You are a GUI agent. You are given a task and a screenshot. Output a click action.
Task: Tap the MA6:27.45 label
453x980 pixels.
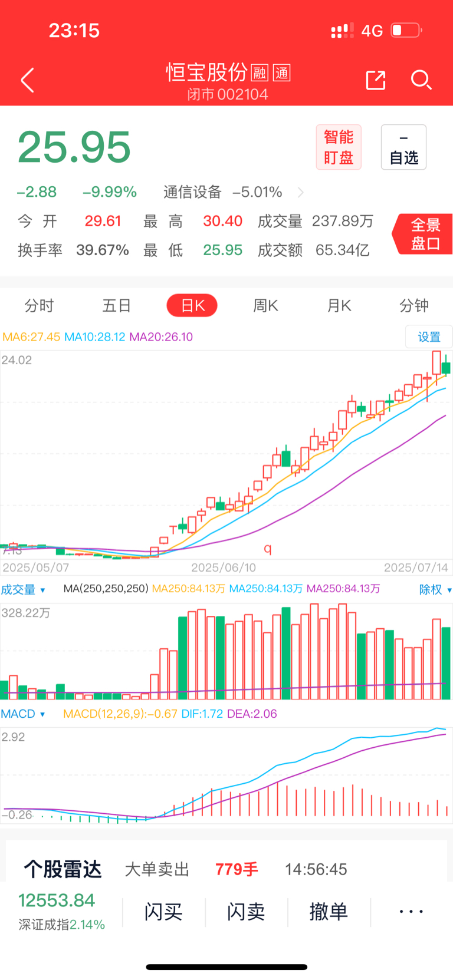point(31,337)
